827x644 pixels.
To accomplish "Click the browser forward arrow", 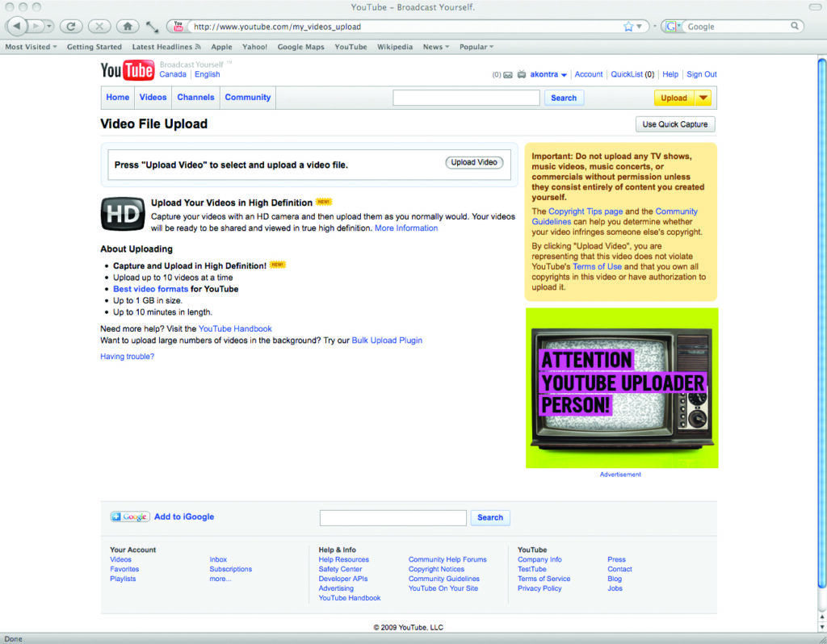I will coord(36,26).
